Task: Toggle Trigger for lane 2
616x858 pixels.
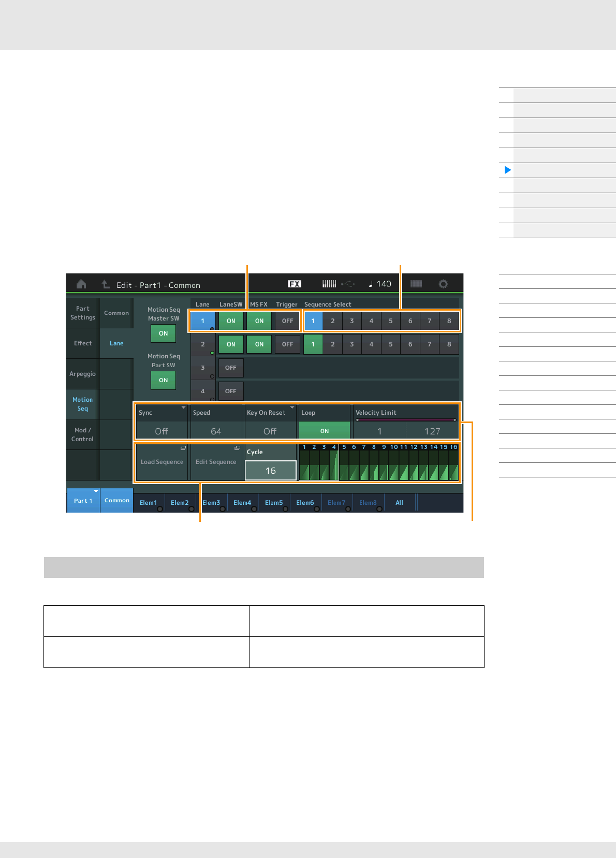Action: [287, 344]
